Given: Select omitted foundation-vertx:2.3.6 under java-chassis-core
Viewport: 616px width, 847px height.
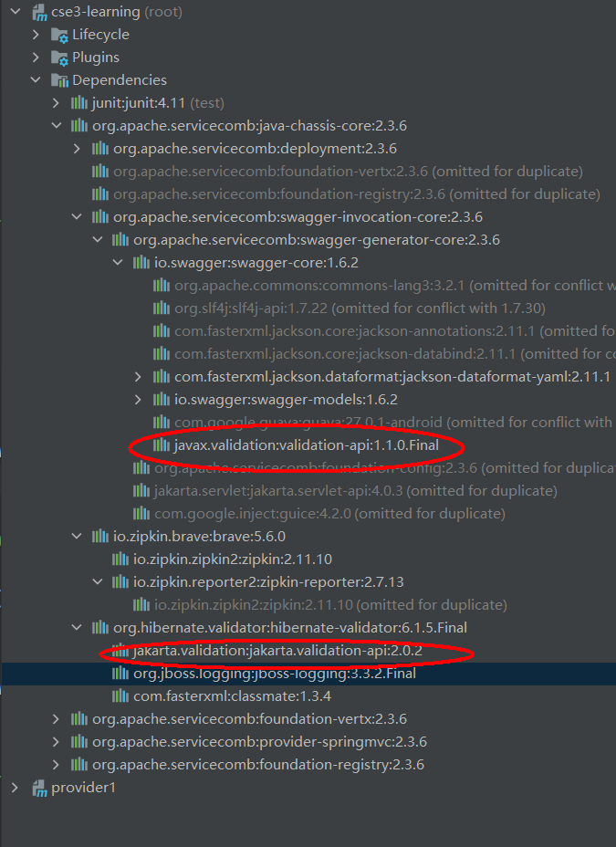Looking at the screenshot, I should (x=349, y=172).
